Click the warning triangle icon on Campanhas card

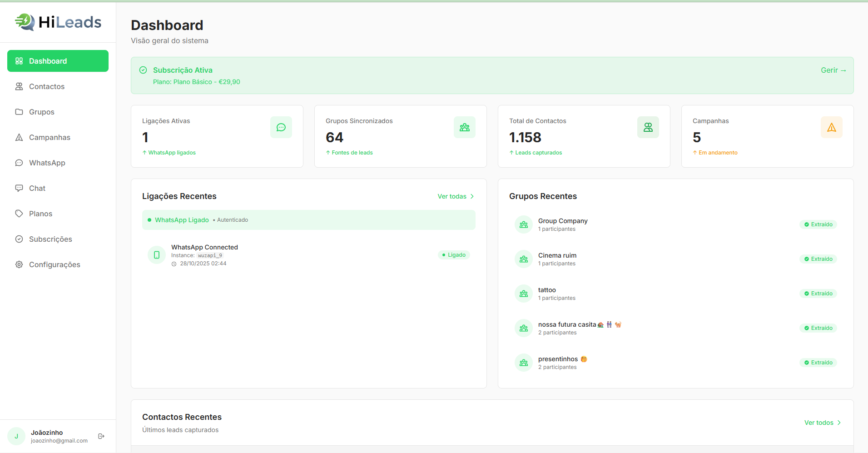(x=832, y=127)
